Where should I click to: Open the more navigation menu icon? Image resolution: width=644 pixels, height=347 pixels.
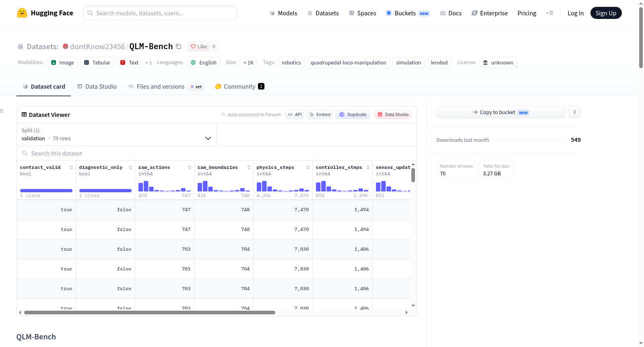coord(549,13)
